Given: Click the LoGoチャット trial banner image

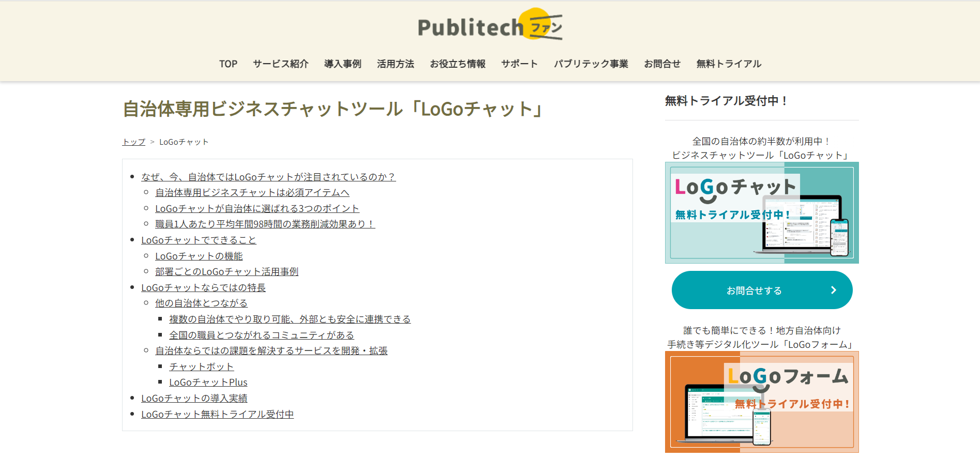Looking at the screenshot, I should tap(762, 212).
